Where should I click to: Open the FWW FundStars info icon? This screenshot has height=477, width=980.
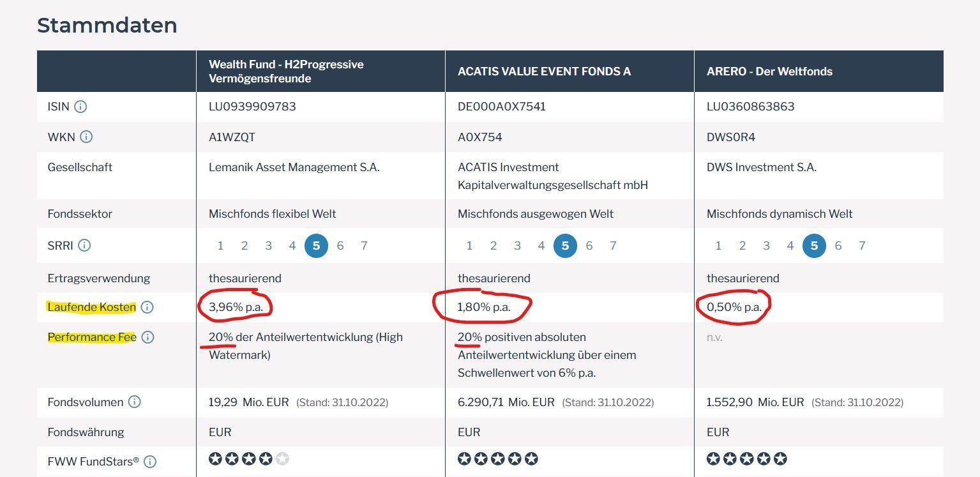(x=150, y=462)
